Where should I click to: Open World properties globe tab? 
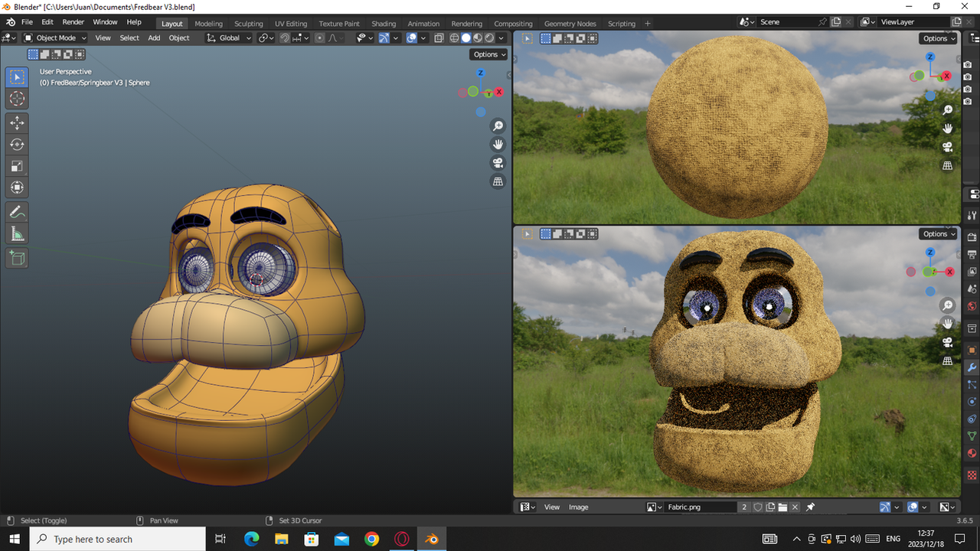tap(972, 306)
